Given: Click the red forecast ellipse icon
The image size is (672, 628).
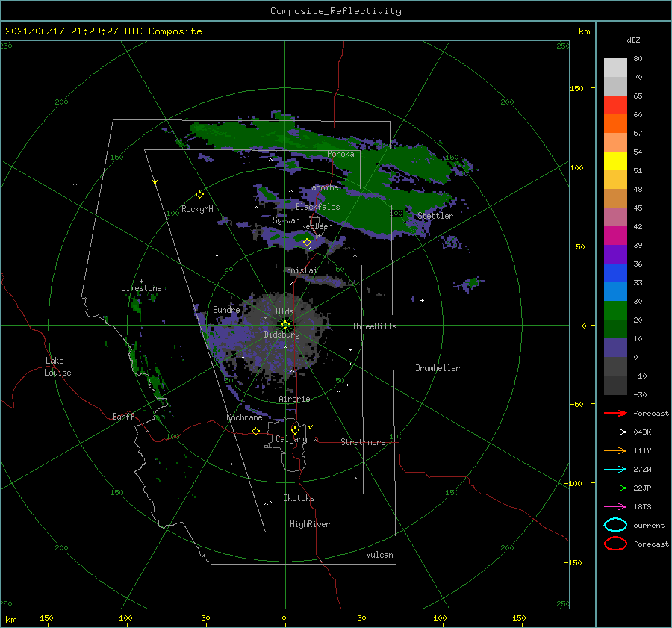Looking at the screenshot, I should [615, 544].
